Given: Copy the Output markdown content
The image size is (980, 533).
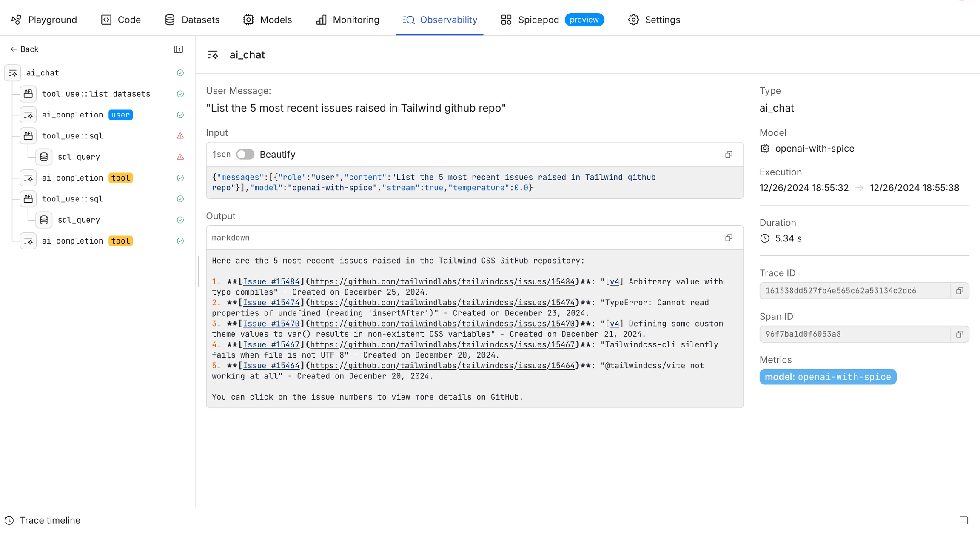Looking at the screenshot, I should pos(729,238).
